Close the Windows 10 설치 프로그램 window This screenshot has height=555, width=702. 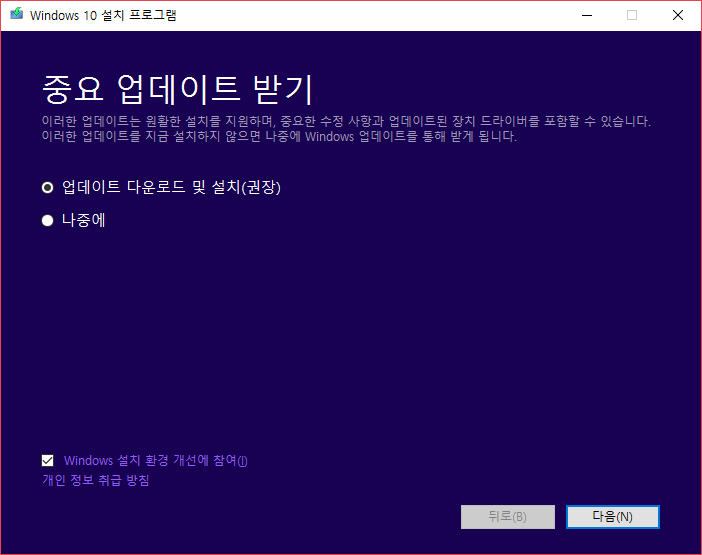pyautogui.click(x=677, y=15)
